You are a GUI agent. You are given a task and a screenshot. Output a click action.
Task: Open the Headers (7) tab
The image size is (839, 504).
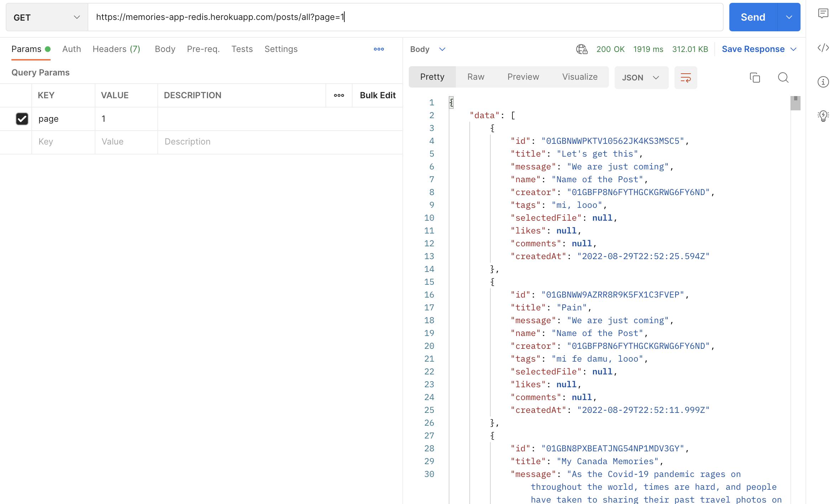click(x=116, y=49)
